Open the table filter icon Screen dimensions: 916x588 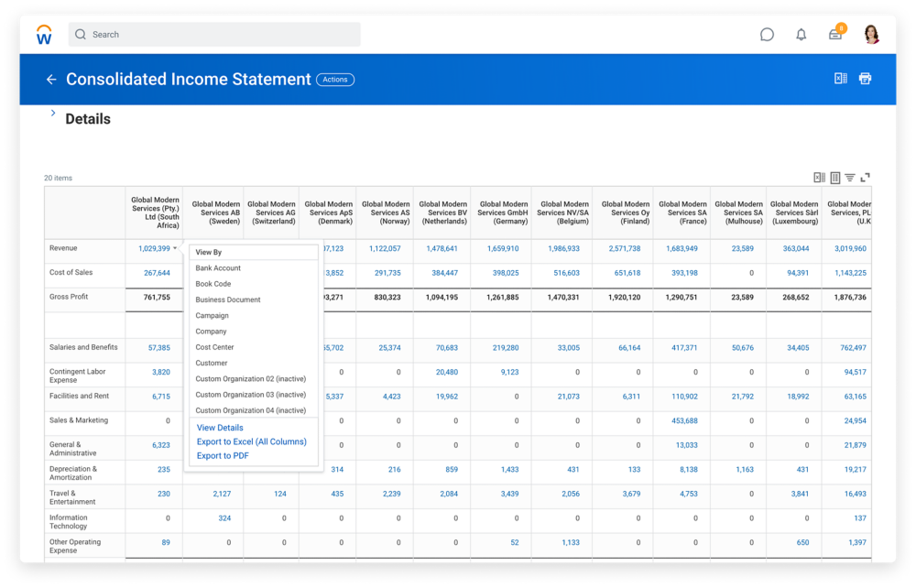pyautogui.click(x=849, y=178)
